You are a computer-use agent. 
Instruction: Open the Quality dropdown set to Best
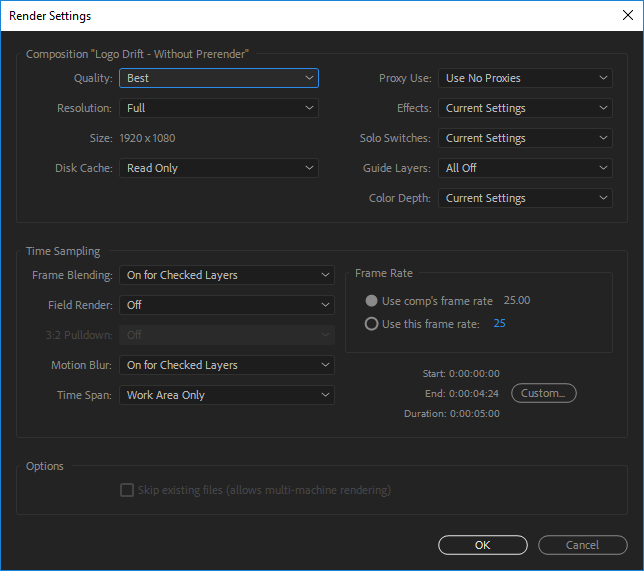coord(219,78)
